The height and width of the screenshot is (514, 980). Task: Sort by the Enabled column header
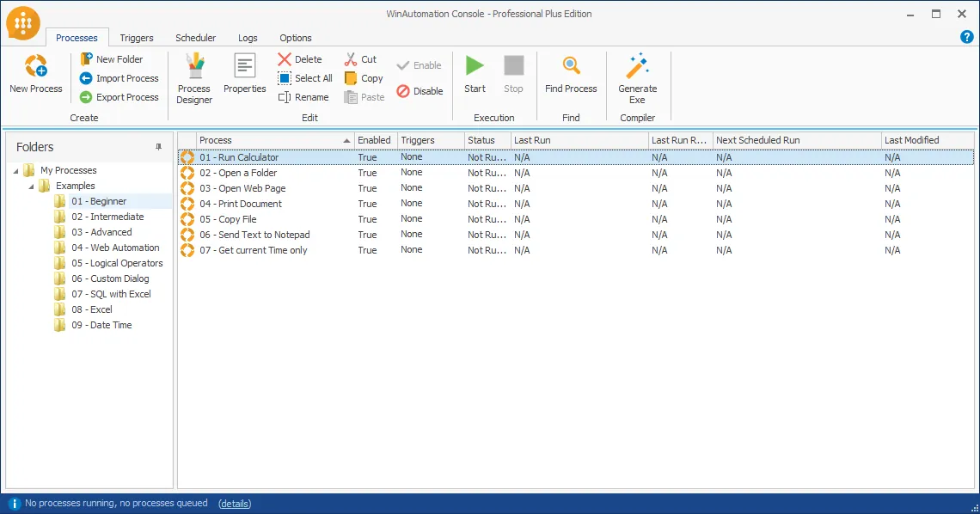376,140
